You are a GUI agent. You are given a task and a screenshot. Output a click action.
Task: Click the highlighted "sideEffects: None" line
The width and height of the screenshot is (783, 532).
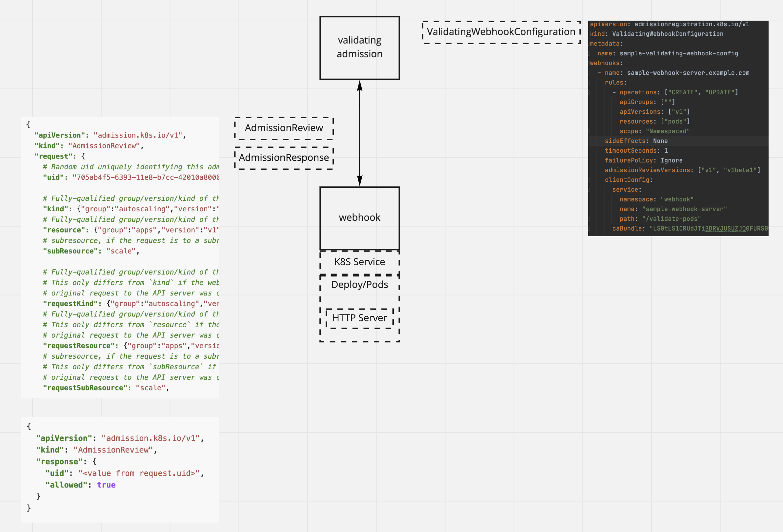point(636,141)
